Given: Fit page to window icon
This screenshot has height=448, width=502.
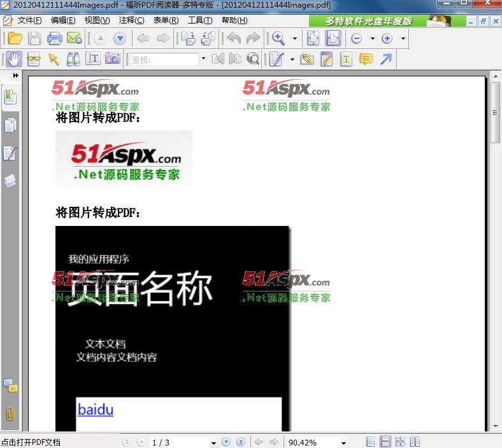Looking at the screenshot, I should pyautogui.click(x=313, y=38).
